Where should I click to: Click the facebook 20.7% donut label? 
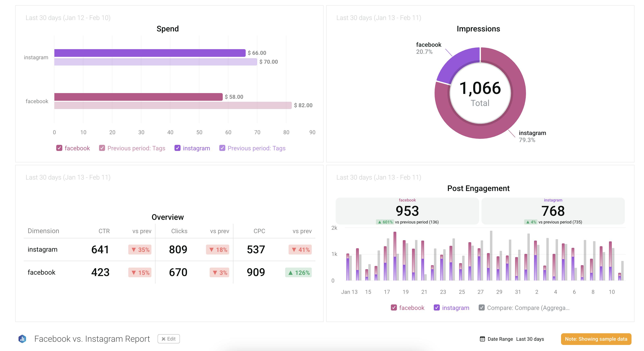pyautogui.click(x=429, y=48)
